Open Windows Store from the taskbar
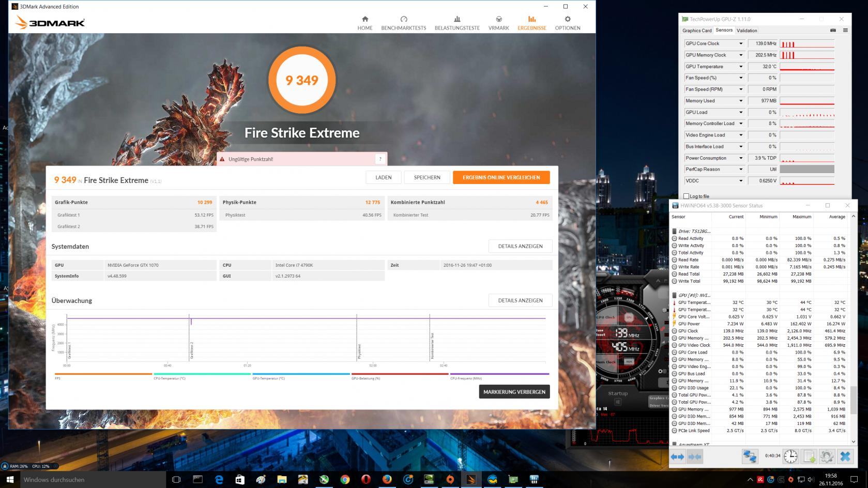This screenshot has width=868, height=488. [x=240, y=479]
